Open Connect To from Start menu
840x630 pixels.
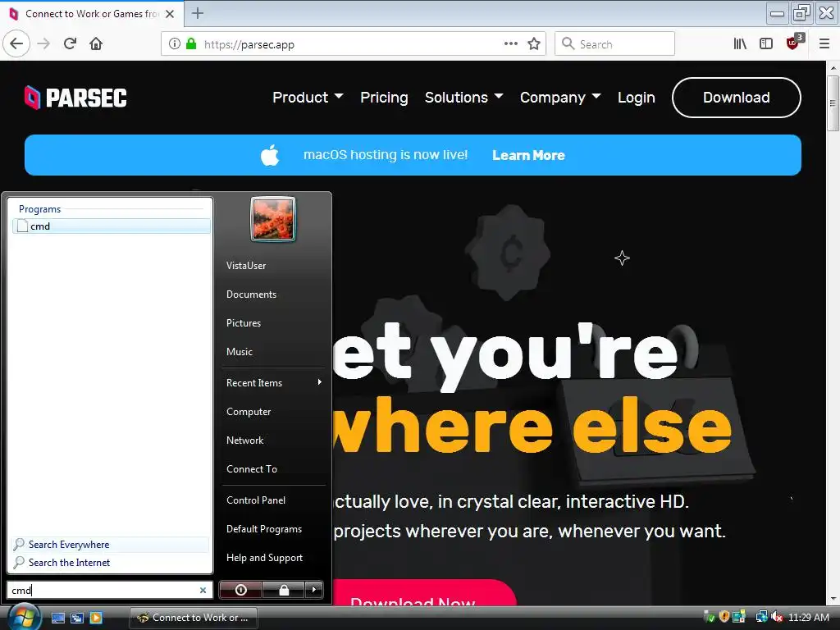[x=251, y=468]
